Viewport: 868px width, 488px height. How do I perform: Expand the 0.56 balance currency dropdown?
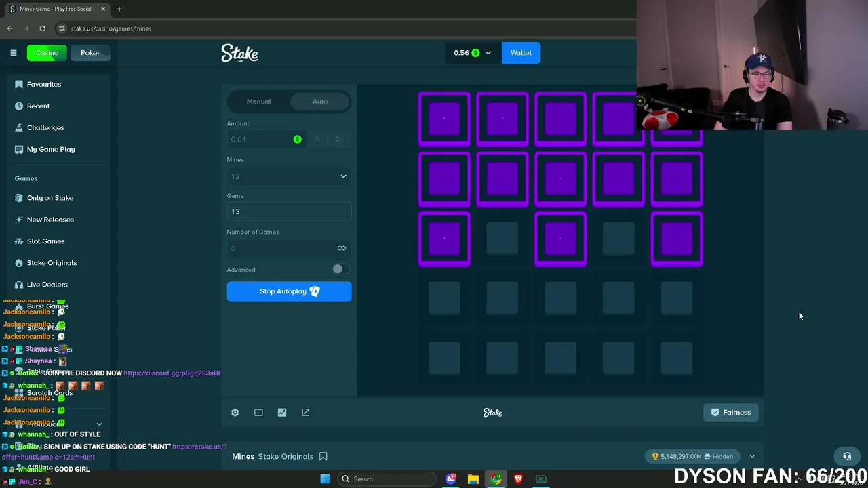[472, 53]
